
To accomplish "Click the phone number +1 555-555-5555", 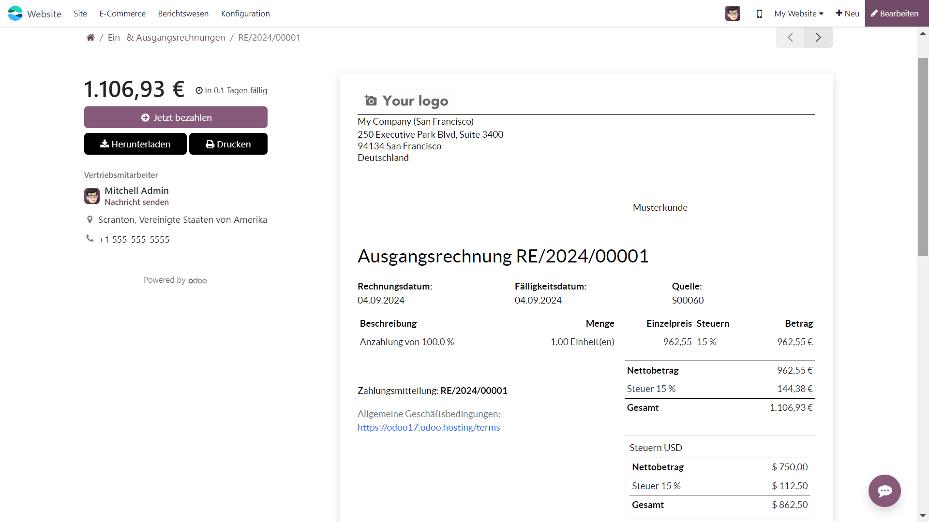I will coord(134,239).
